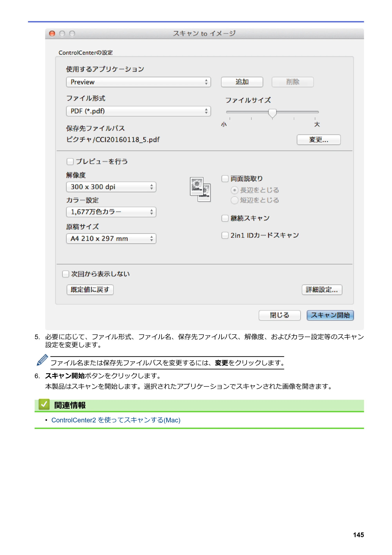Image resolution: width=392 pixels, height=555 pixels.
Task: Click the page number 145
Action: tap(358, 535)
